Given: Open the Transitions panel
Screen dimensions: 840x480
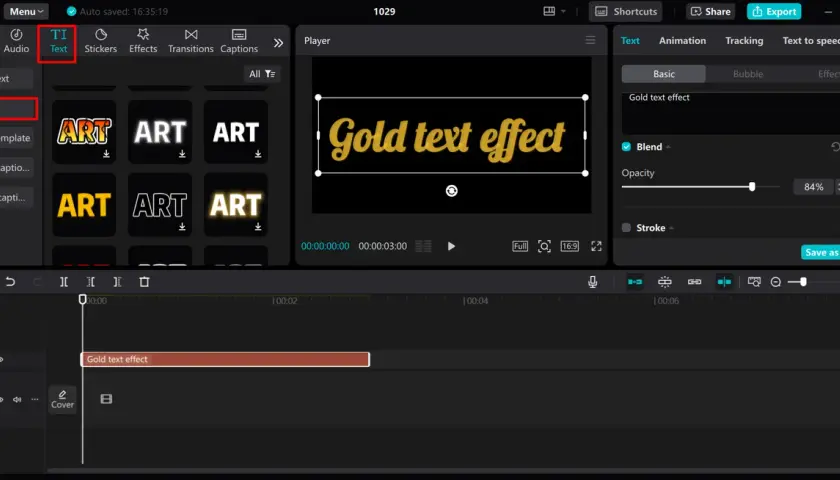Looking at the screenshot, I should pyautogui.click(x=191, y=41).
